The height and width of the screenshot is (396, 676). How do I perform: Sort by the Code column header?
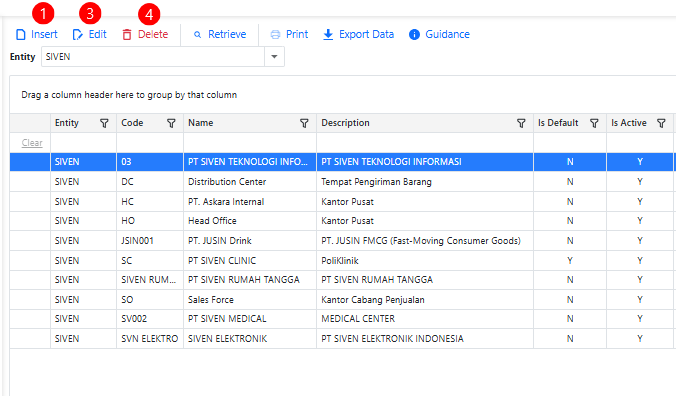click(132, 123)
